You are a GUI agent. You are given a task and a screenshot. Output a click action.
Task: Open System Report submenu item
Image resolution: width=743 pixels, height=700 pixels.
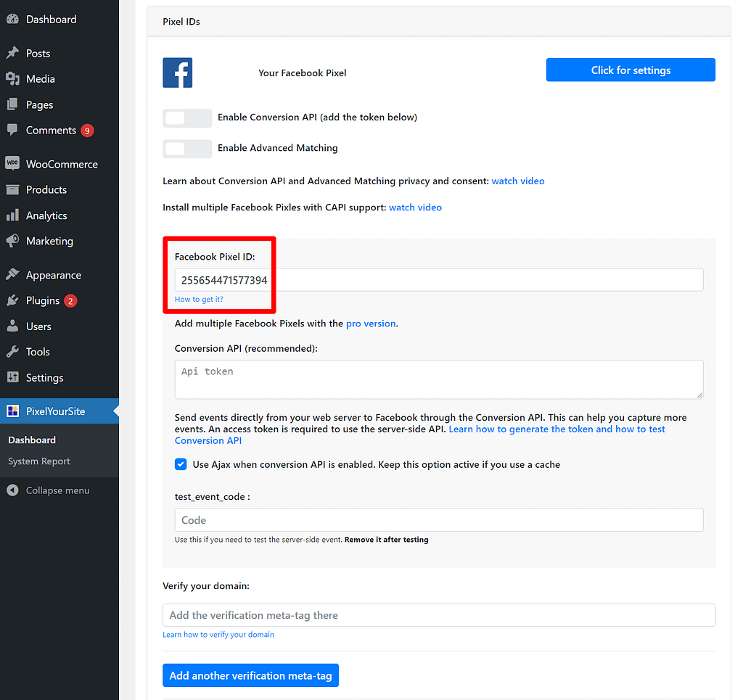[39, 461]
